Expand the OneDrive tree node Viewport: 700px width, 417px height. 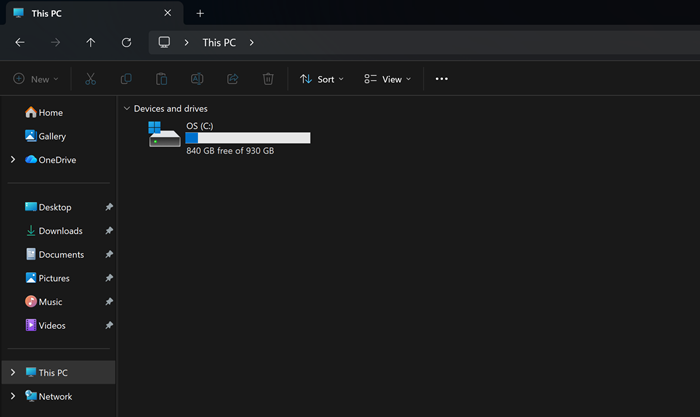[13, 159]
